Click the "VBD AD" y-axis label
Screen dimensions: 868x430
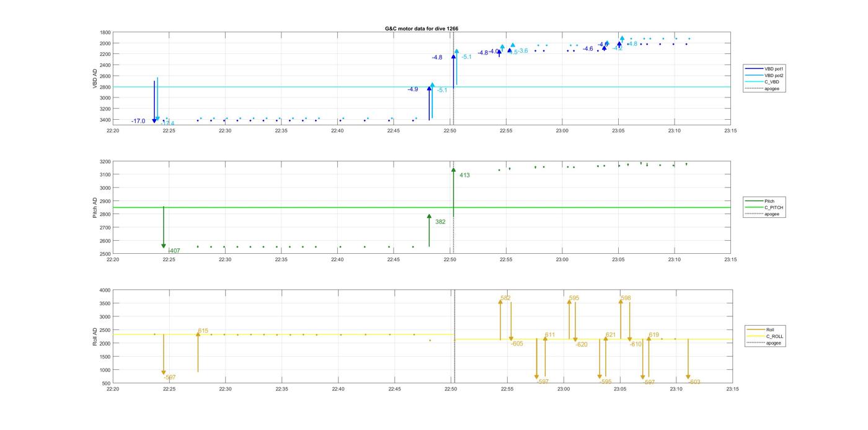pyautogui.click(x=95, y=78)
